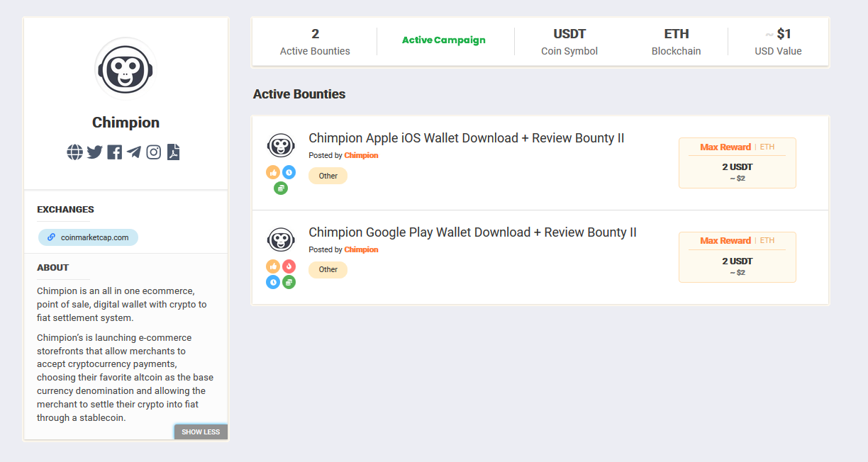Open Chimpion Facebook page icon
The width and height of the screenshot is (868, 462).
tap(115, 152)
